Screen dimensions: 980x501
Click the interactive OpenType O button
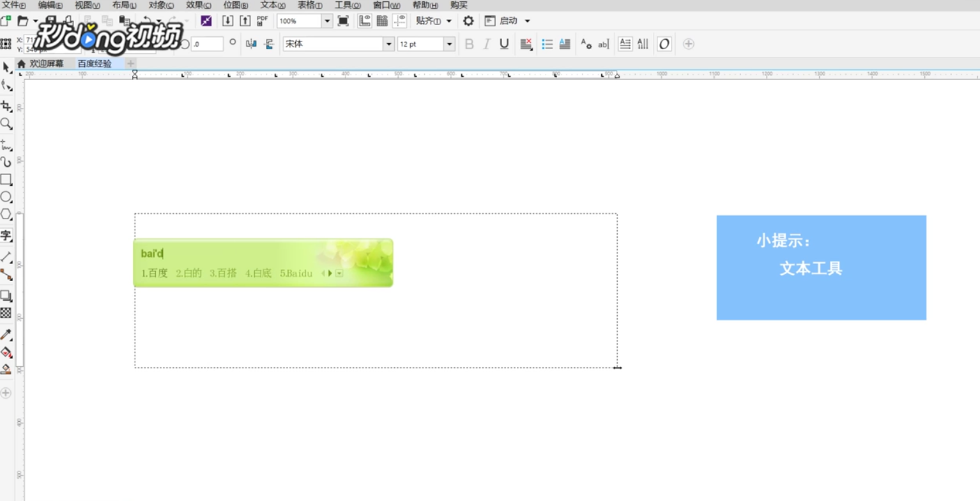664,44
